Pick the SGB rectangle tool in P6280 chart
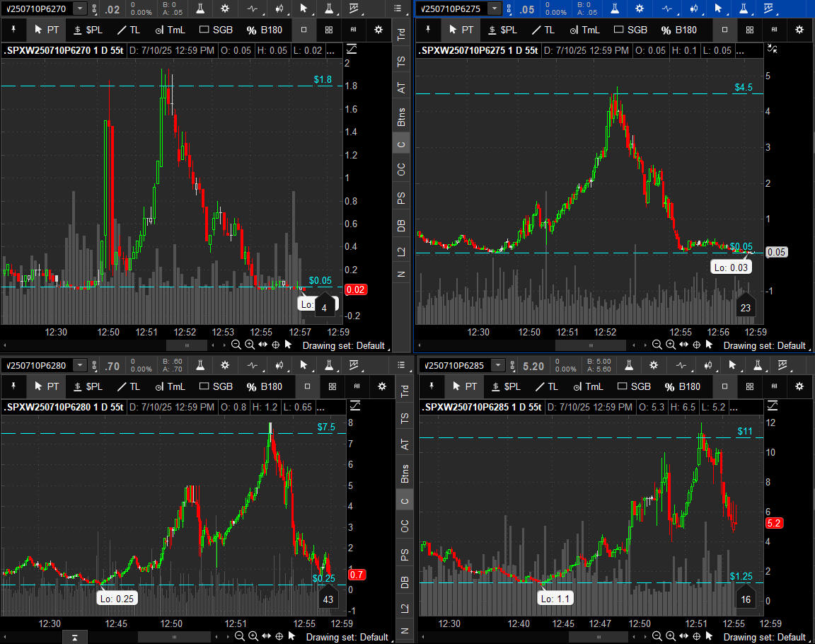Image resolution: width=815 pixels, height=644 pixels. 216,386
